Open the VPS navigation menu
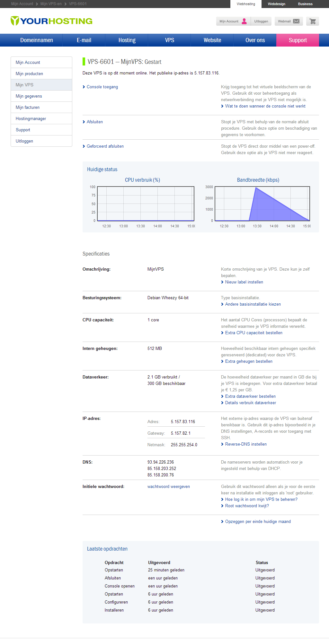Image resolution: width=329 pixels, height=644 pixels. (169, 40)
